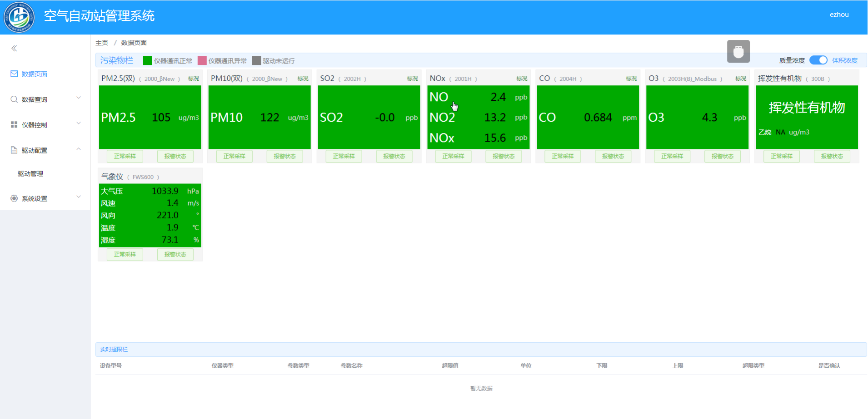
Task: Collapse the sidebar with double-chevron icon
Action: tap(14, 48)
